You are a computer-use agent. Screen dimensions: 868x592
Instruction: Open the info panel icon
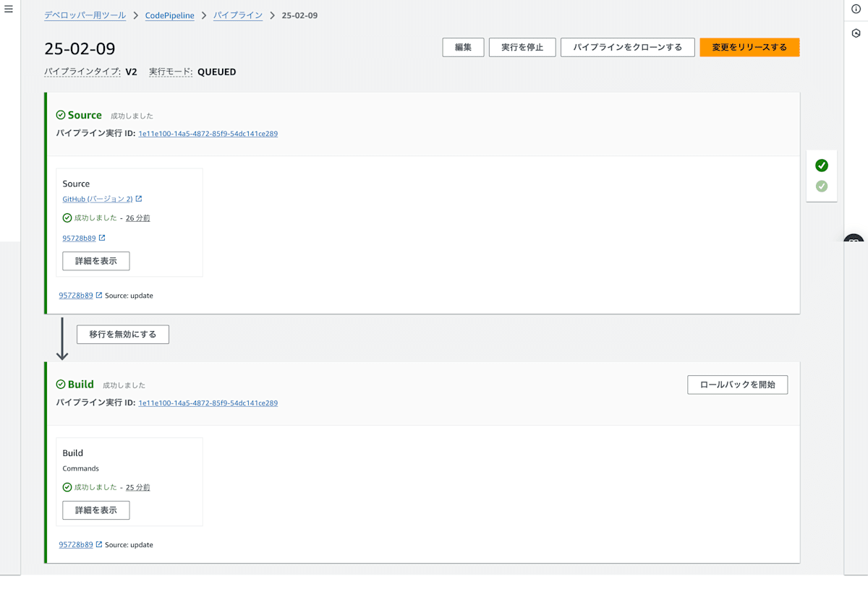[856, 9]
